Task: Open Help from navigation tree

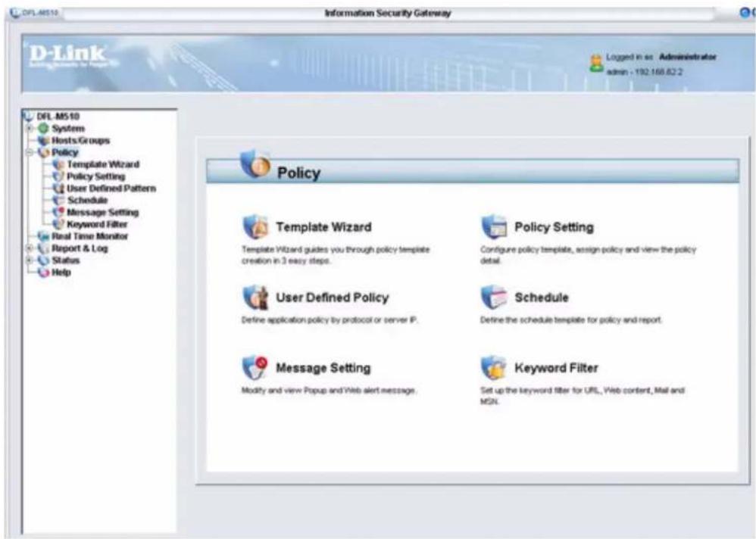Action: 61,273
